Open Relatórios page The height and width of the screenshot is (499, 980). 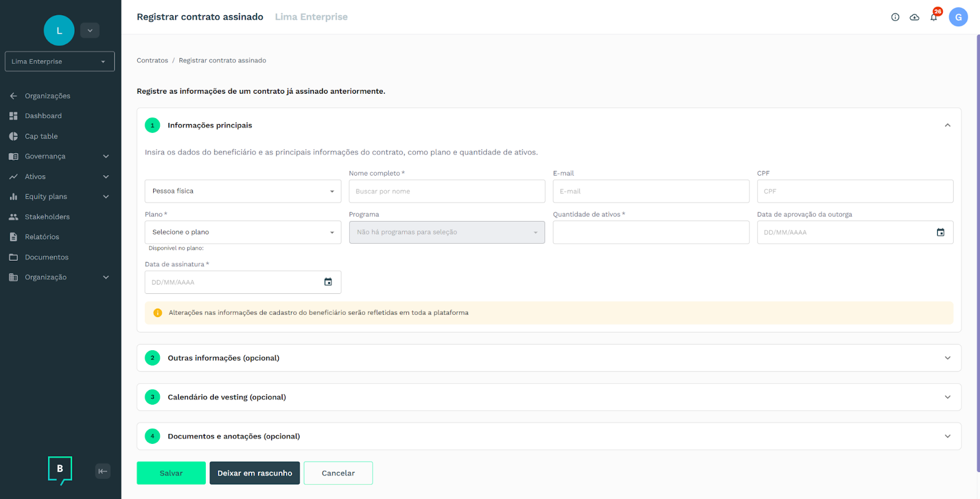[x=42, y=237]
